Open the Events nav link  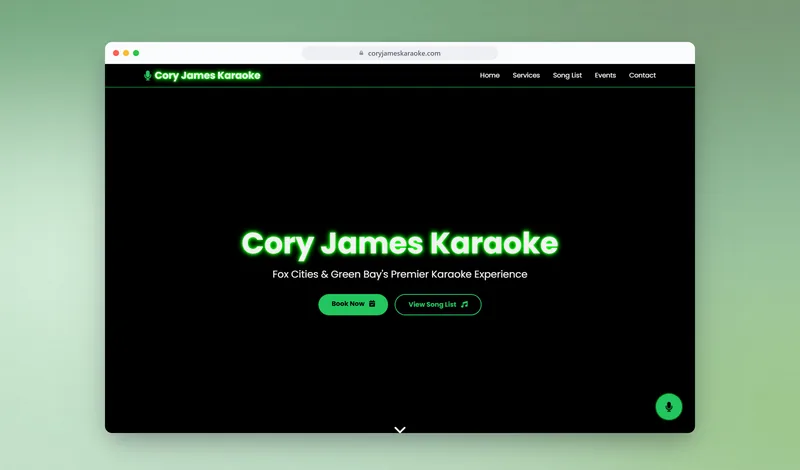coord(605,75)
